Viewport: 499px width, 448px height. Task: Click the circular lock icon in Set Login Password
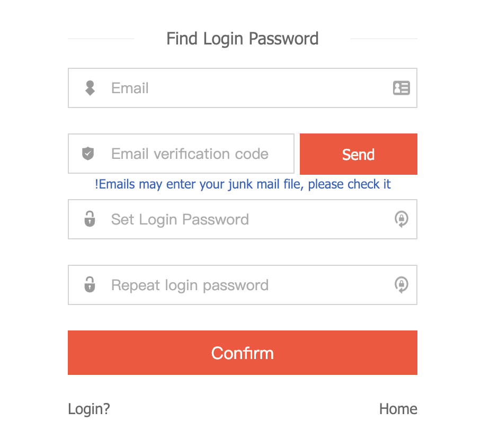(x=401, y=219)
